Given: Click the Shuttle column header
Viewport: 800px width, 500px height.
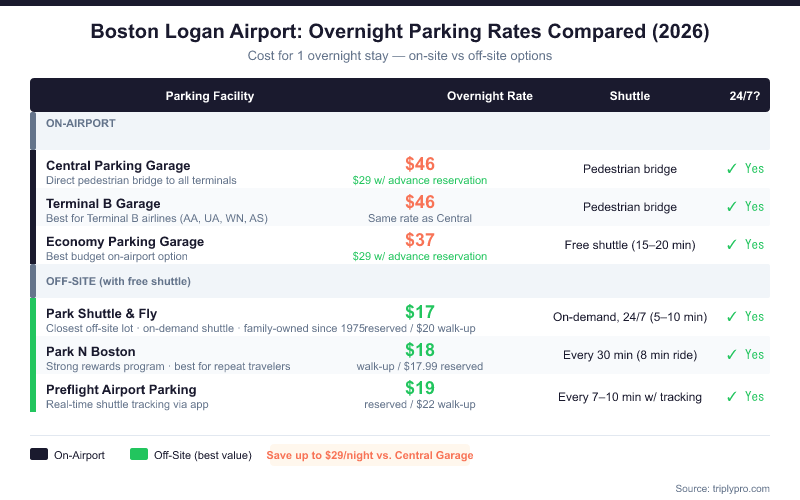Looking at the screenshot, I should 630,96.
